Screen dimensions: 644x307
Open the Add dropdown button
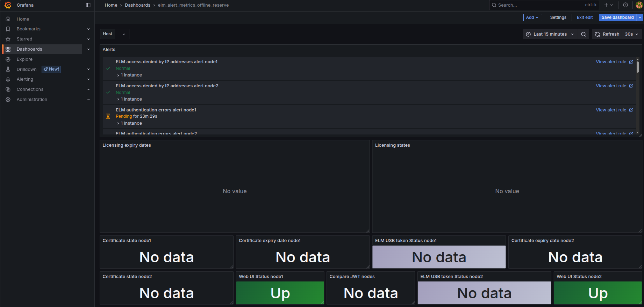pos(532,17)
